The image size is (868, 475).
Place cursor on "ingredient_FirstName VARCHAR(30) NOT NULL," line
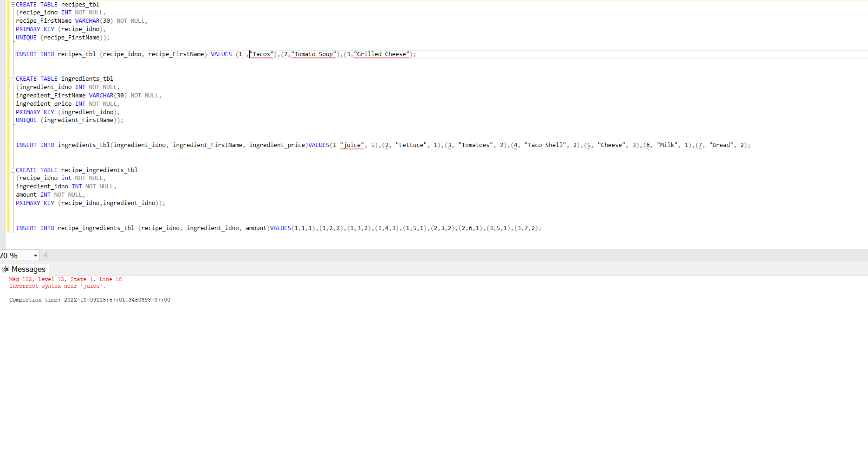tap(89, 96)
